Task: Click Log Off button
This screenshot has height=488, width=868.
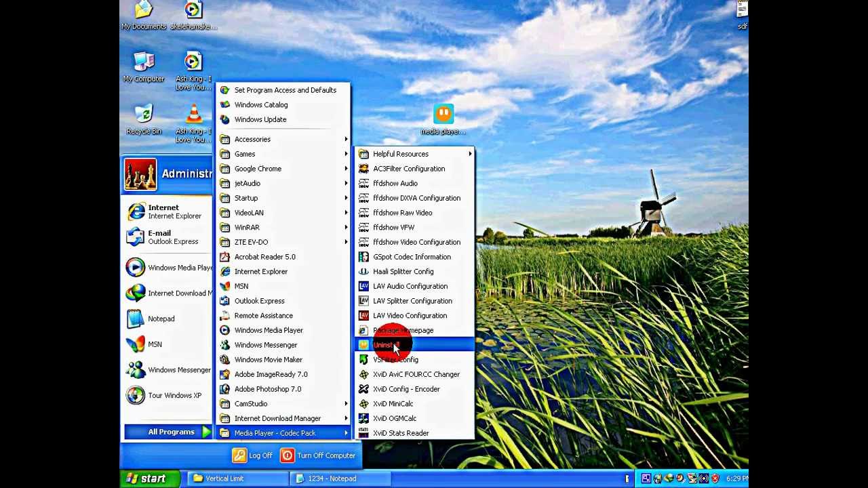Action: click(x=252, y=455)
